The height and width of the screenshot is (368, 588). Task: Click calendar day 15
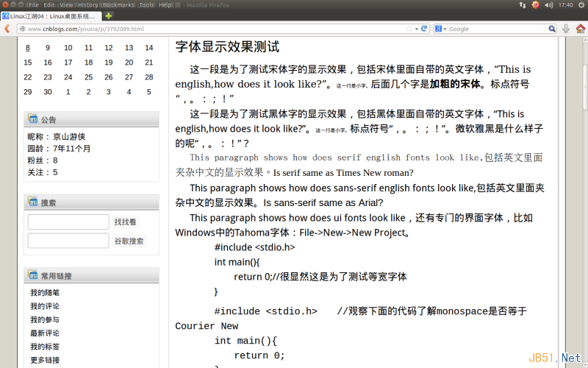[28, 63]
